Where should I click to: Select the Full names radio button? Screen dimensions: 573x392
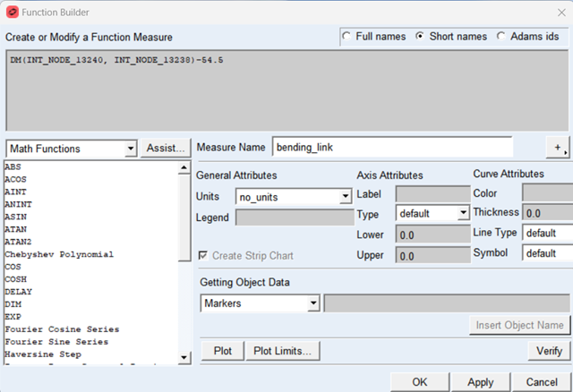click(x=349, y=37)
